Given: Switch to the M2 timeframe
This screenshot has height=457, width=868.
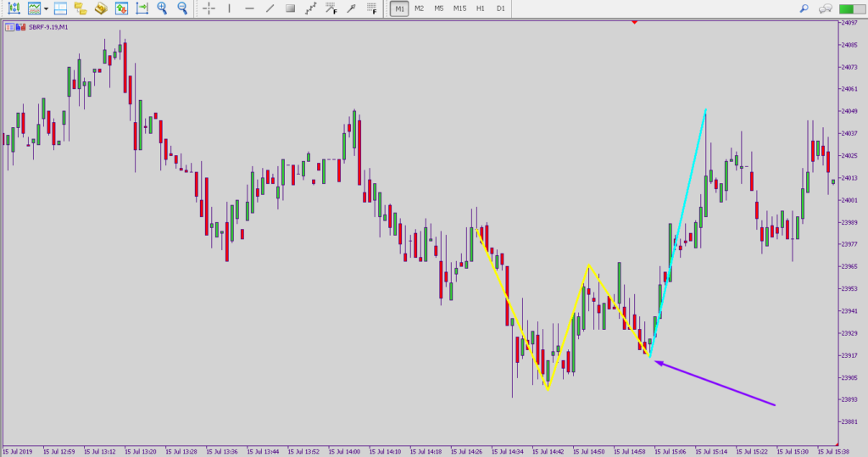Looking at the screenshot, I should [419, 8].
